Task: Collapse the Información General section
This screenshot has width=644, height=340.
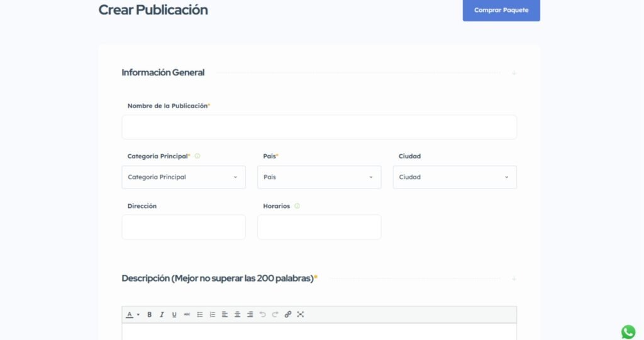Action: coord(514,73)
